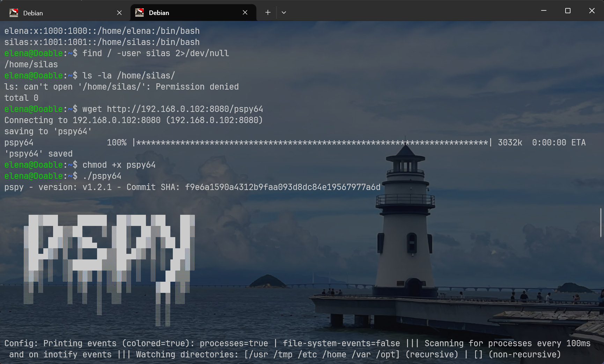Click the line "elena:x:1000:1000::/home/elena:/bin/bash"

[x=102, y=31]
